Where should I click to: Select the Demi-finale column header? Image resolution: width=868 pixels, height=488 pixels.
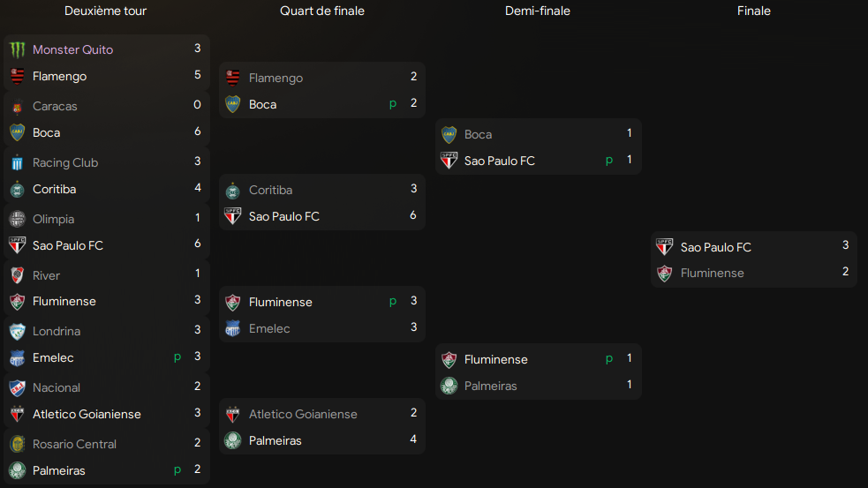(538, 11)
